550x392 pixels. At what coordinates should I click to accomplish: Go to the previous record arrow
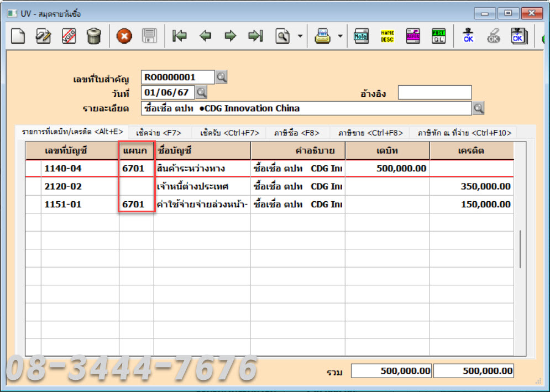click(205, 36)
